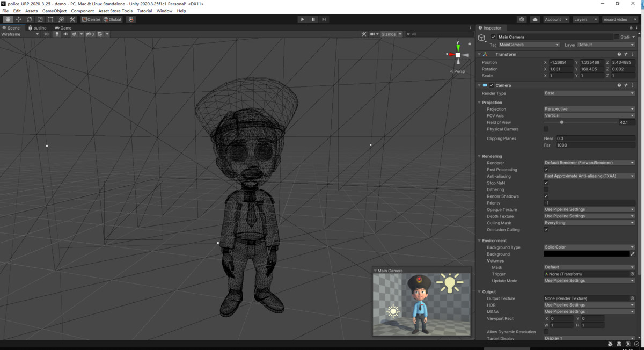Open the Layers dropdown
Screen dimensions: 644x350
coord(585,19)
